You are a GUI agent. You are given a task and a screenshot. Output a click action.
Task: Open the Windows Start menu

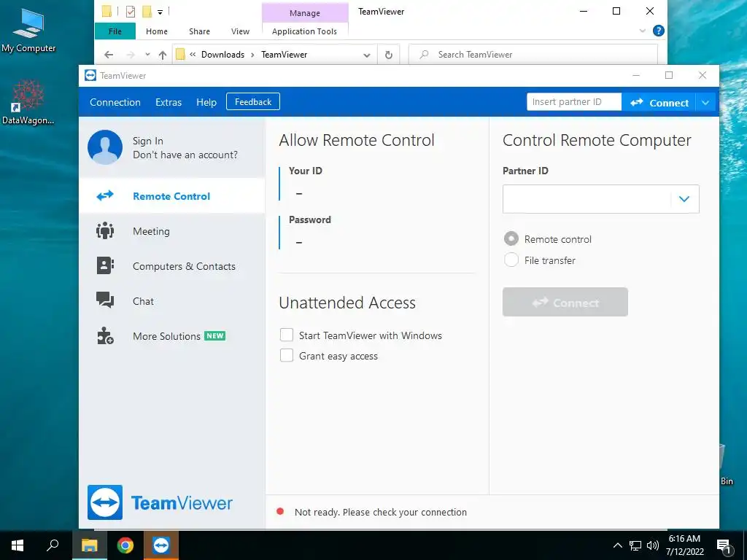coord(18,545)
